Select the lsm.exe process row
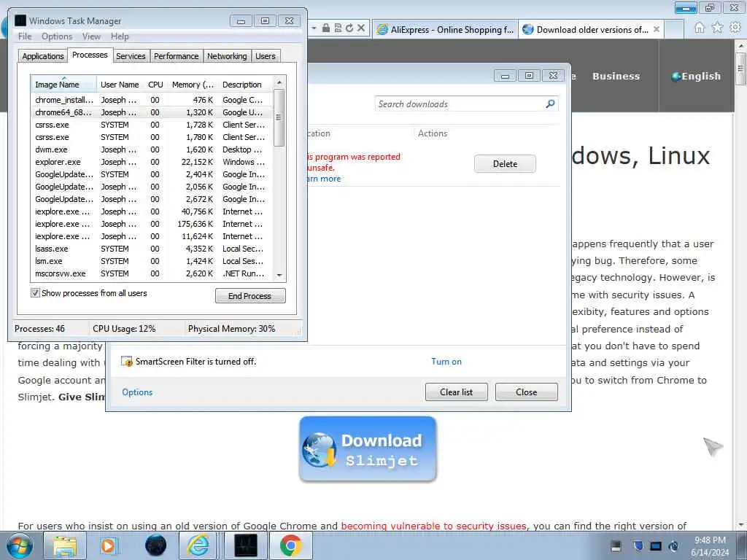 tap(152, 261)
